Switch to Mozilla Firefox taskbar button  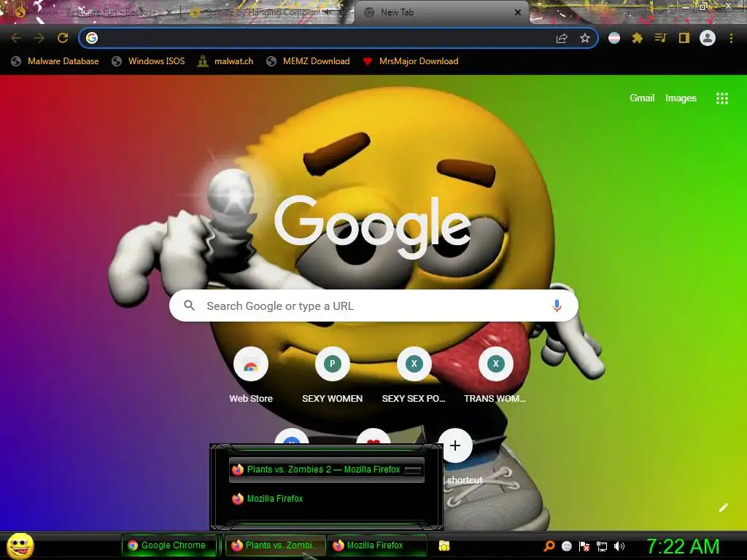[376, 545]
